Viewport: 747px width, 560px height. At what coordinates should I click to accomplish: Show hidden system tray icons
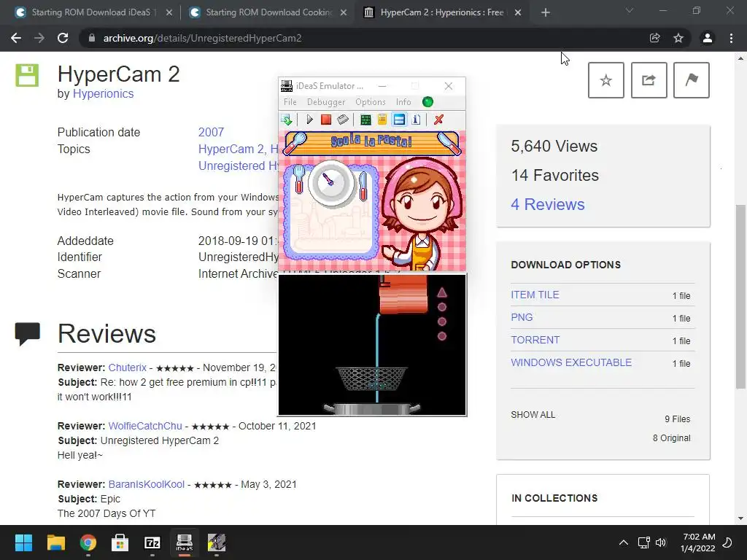coord(623,542)
